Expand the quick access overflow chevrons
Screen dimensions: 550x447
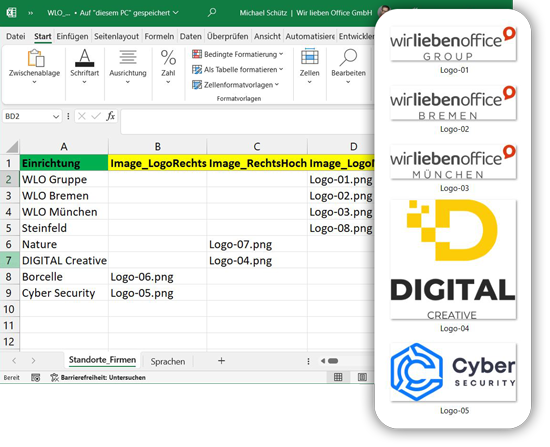(x=31, y=13)
